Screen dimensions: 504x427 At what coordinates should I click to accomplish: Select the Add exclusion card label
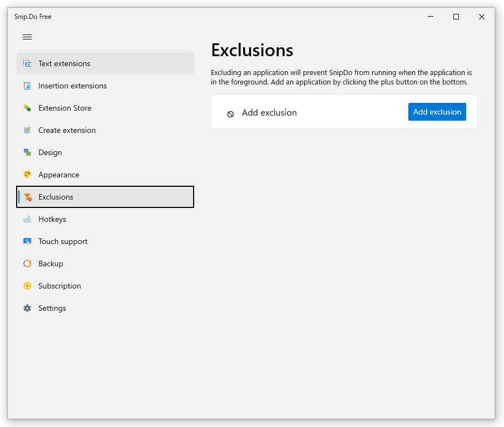(x=269, y=112)
